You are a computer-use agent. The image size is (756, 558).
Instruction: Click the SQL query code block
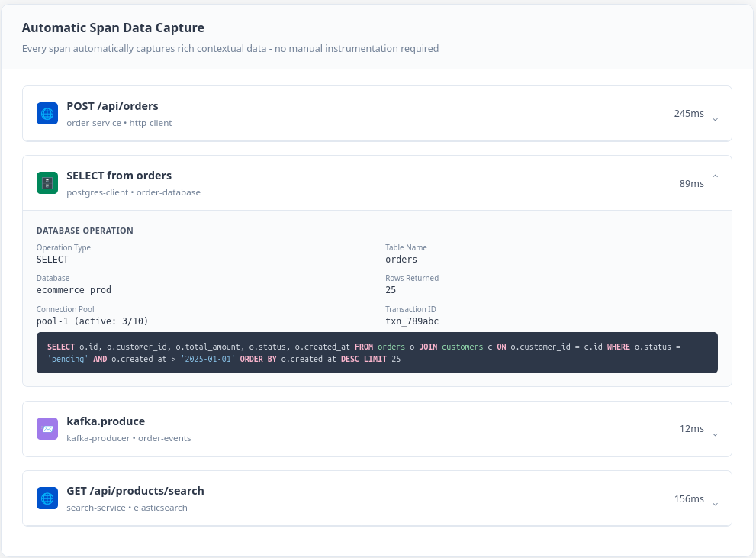click(x=377, y=353)
